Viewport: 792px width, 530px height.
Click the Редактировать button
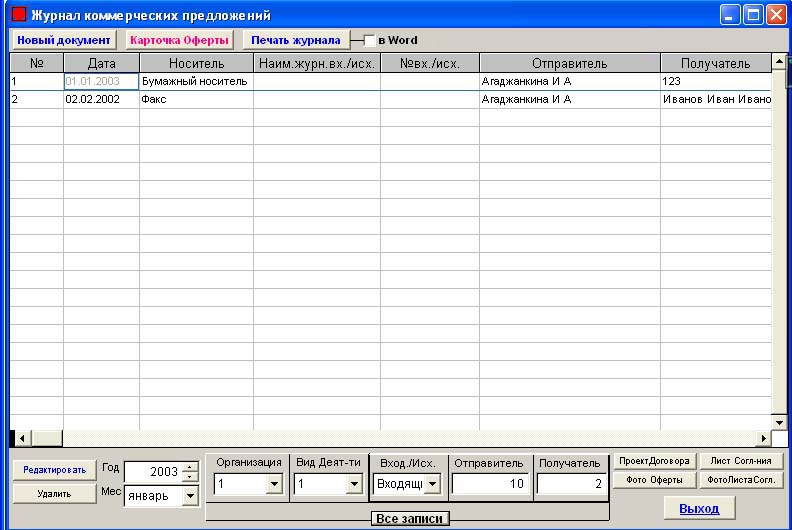coord(55,470)
